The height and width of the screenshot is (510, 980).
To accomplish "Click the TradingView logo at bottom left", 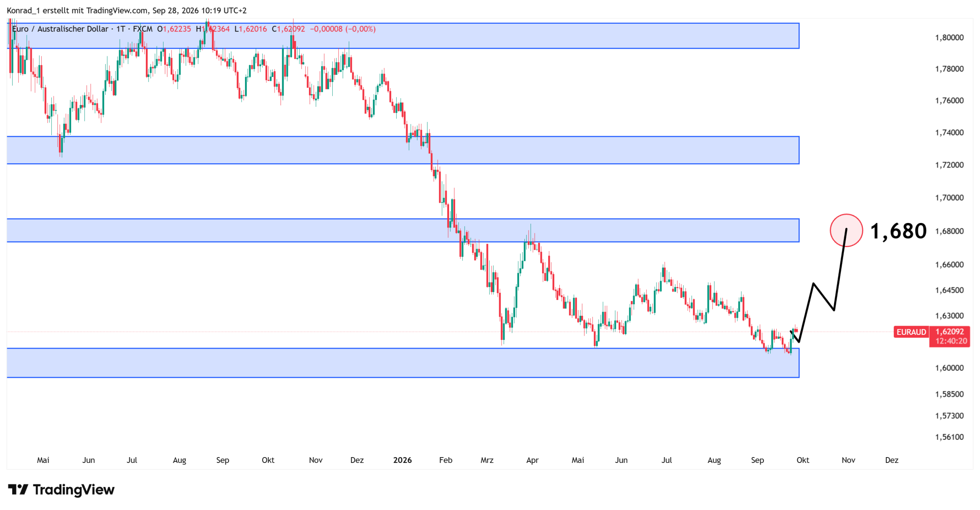I will [x=61, y=489].
